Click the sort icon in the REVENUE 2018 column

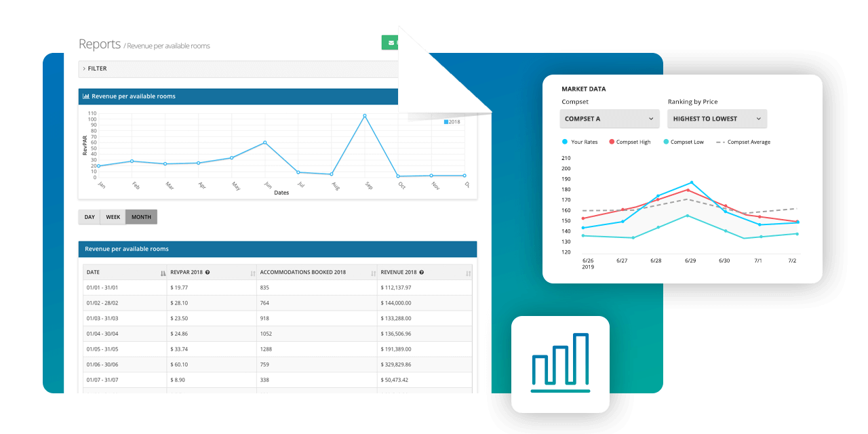point(468,273)
